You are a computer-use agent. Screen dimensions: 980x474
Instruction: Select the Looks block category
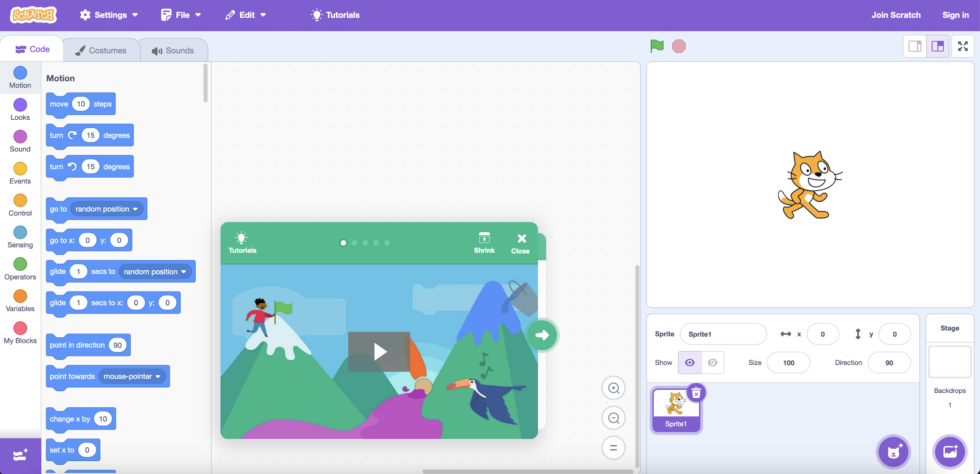tap(20, 109)
